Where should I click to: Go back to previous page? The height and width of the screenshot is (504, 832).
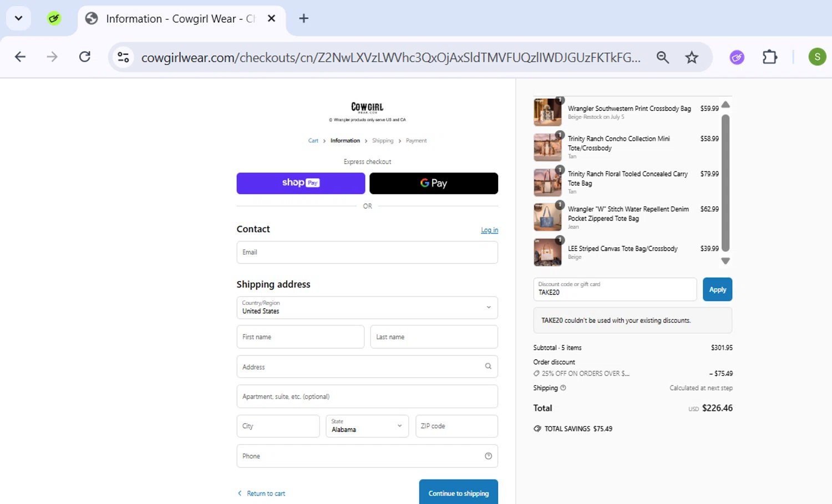point(21,57)
